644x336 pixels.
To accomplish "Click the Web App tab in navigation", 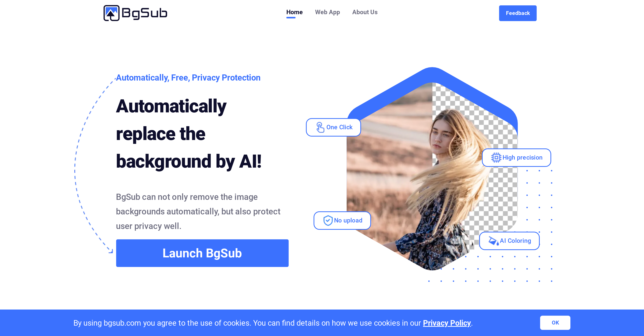I will 328,12.
